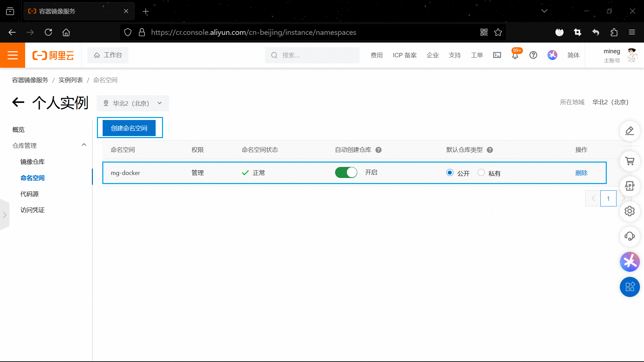
Task: Open 代码源 in the sidebar
Action: pyautogui.click(x=30, y=194)
